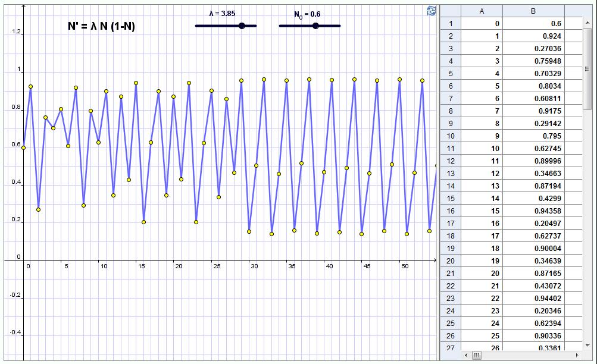Select spreadsheet column A header
597x364 pixels.
pos(482,11)
